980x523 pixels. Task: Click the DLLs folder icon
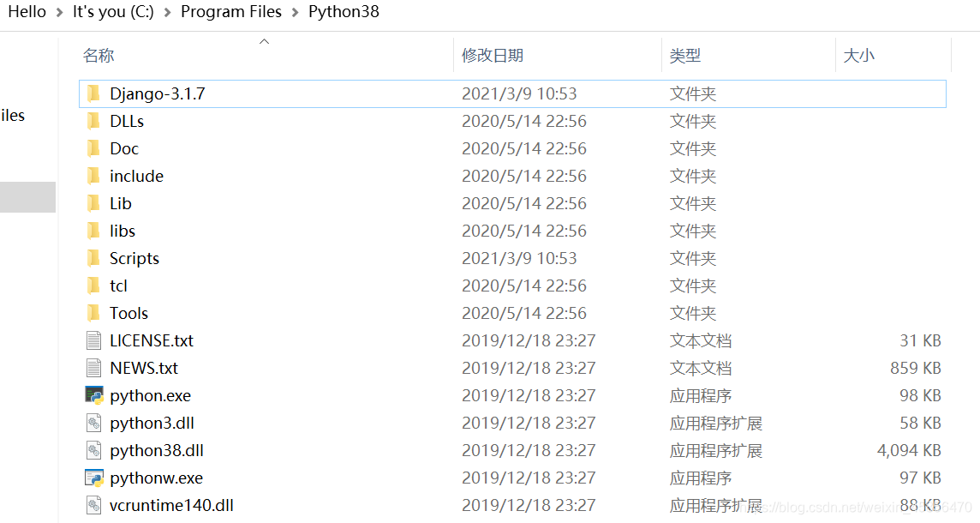point(93,122)
